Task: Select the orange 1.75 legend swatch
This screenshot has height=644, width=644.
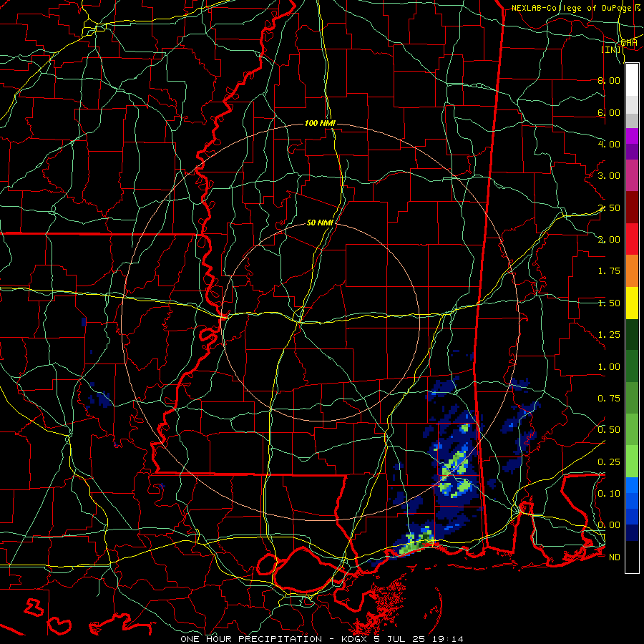Action: click(632, 271)
